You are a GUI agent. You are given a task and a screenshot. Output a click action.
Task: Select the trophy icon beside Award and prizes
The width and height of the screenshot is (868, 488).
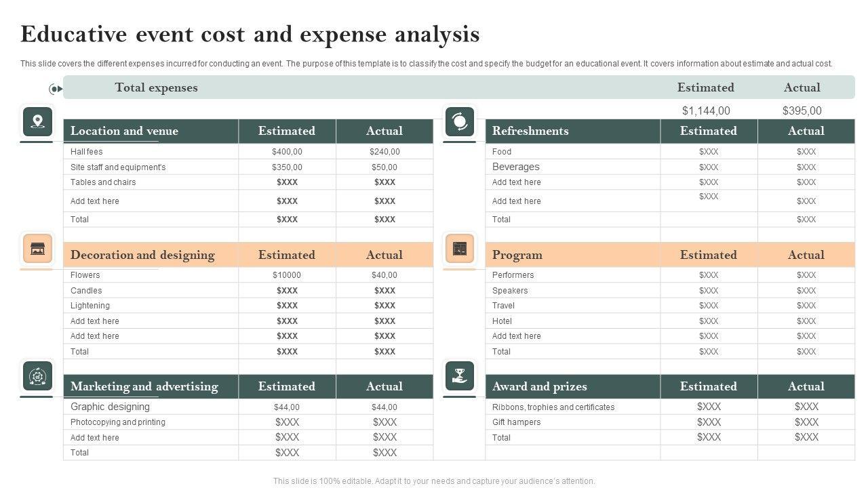click(x=460, y=376)
